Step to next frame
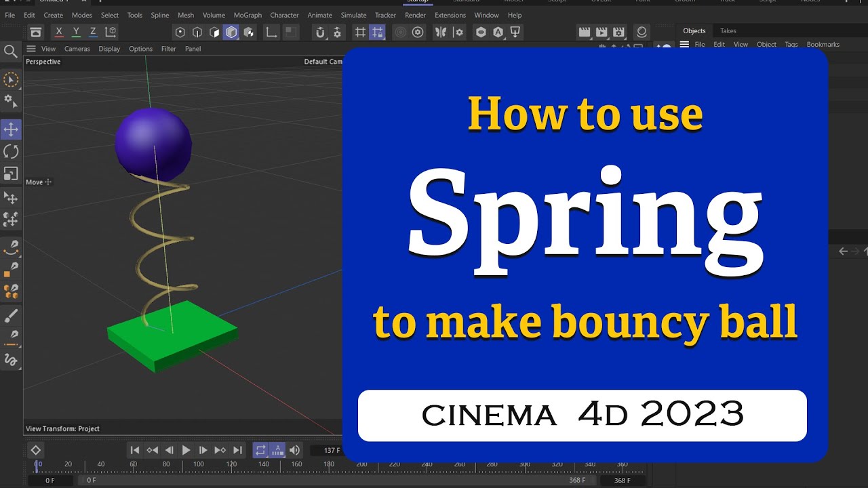Viewport: 868px width, 488px height. tap(203, 450)
